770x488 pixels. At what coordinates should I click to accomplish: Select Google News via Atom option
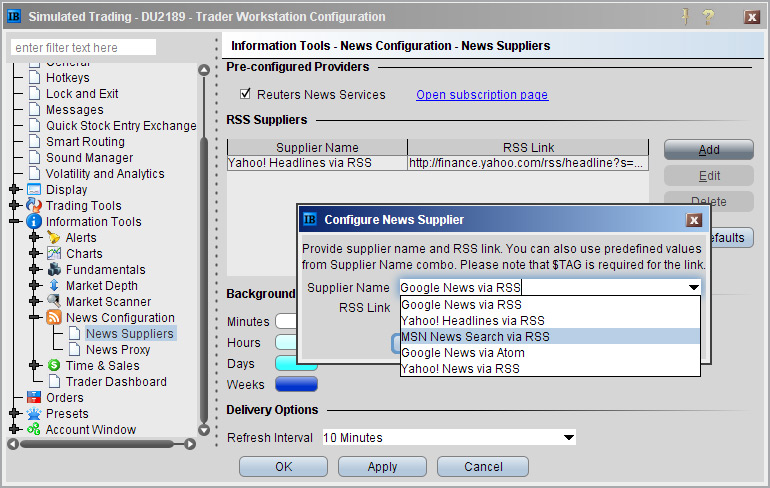550,352
